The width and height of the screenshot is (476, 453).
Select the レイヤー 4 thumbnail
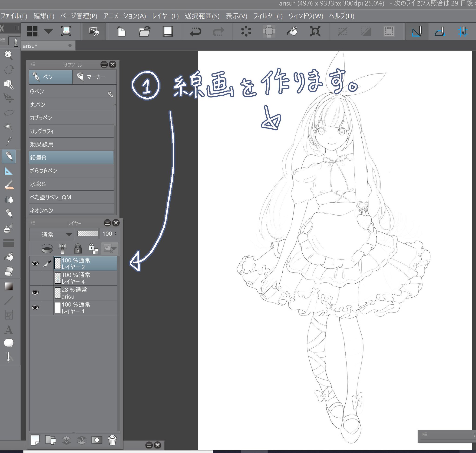coord(58,278)
